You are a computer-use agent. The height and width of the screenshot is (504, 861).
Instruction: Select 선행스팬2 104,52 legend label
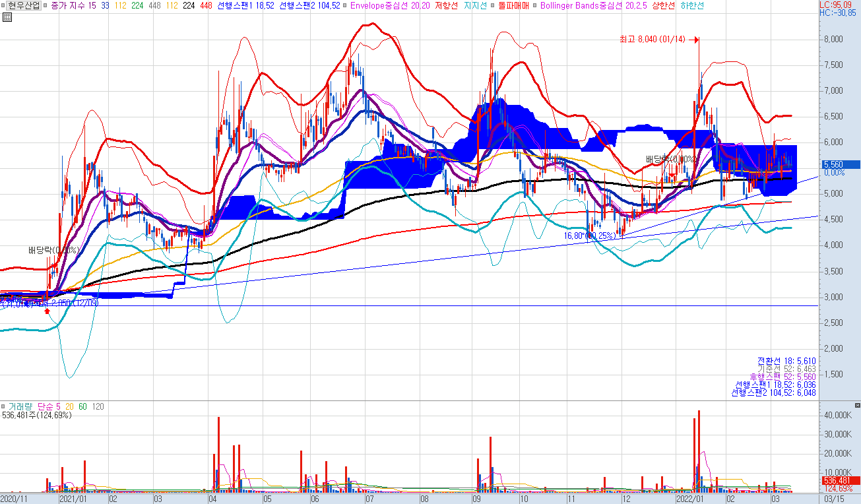click(x=310, y=5)
